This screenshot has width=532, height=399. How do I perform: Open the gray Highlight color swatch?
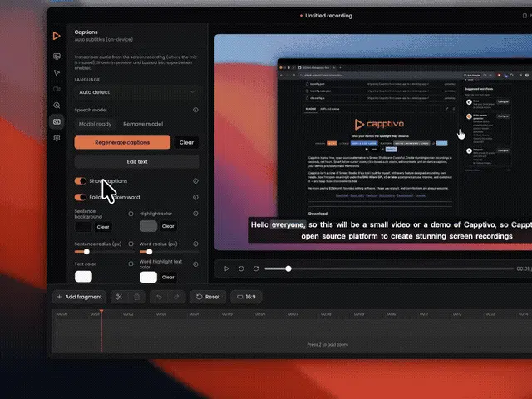pos(148,226)
